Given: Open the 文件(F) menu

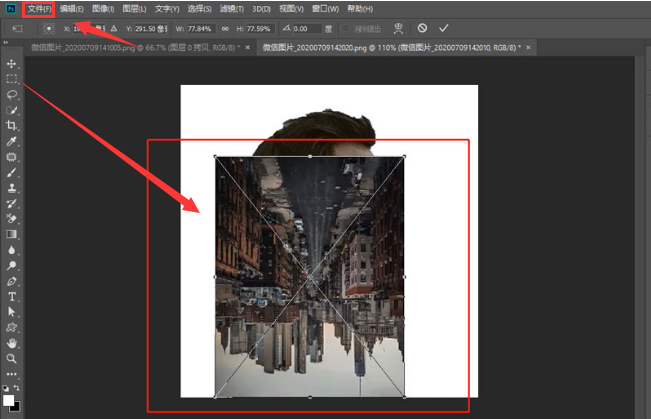Looking at the screenshot, I should pyautogui.click(x=39, y=8).
